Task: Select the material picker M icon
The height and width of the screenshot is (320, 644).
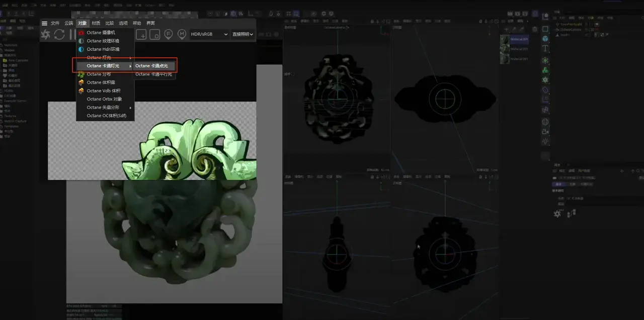Action: (x=180, y=34)
